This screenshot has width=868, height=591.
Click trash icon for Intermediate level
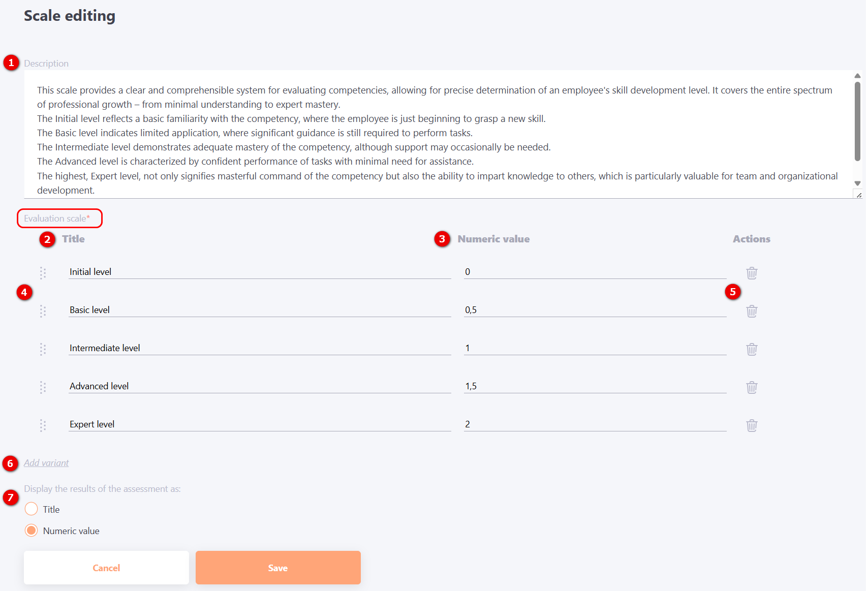tap(752, 349)
